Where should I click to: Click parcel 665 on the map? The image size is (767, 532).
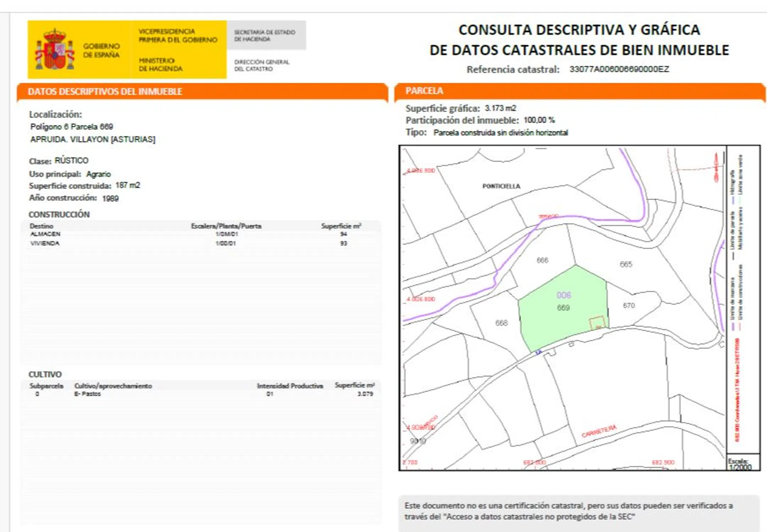pos(626,264)
